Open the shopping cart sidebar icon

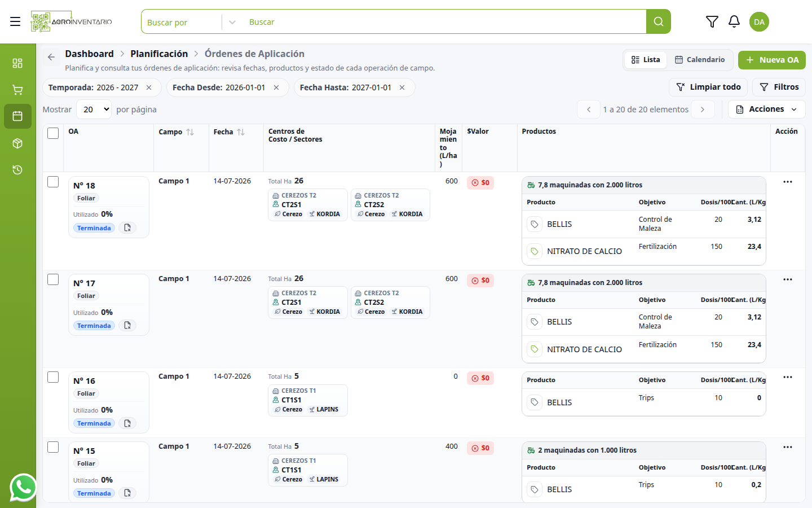pos(17,90)
